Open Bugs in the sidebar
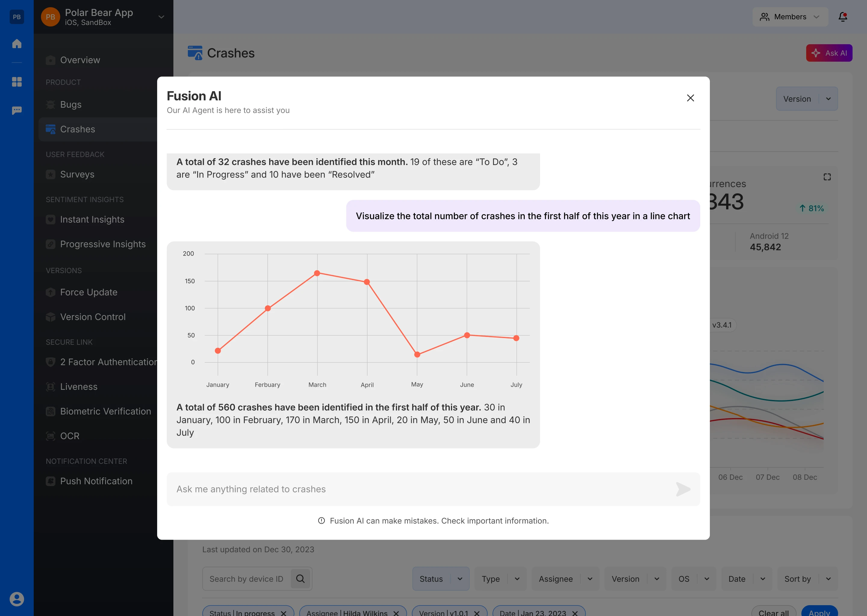Screen dimensions: 867x616 (71, 104)
